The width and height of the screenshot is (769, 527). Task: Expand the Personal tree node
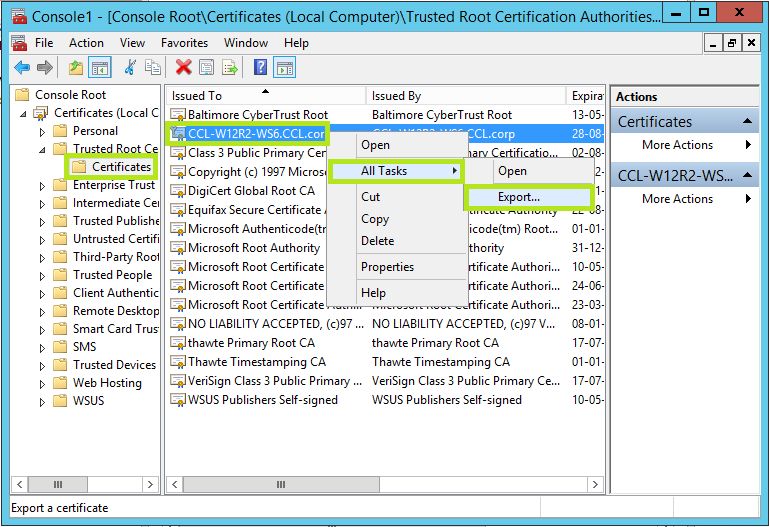pos(42,132)
